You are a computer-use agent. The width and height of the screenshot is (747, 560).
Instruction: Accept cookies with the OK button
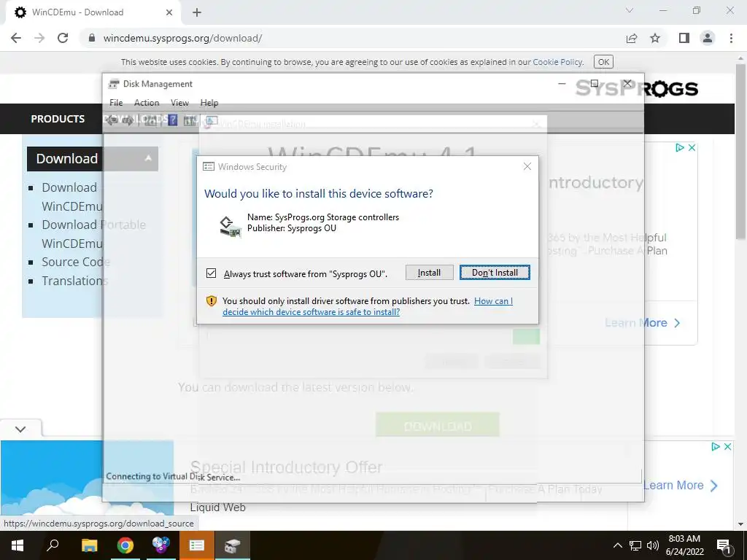click(x=603, y=62)
